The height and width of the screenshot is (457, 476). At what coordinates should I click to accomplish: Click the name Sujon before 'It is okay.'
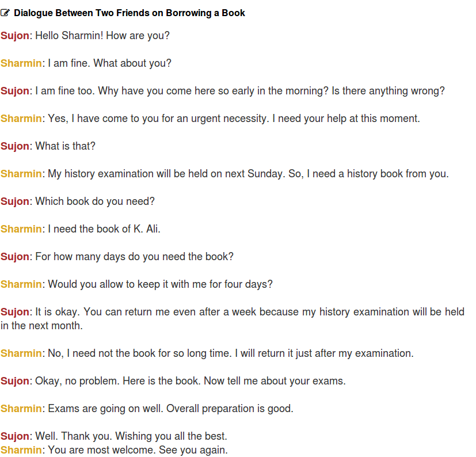14,312
